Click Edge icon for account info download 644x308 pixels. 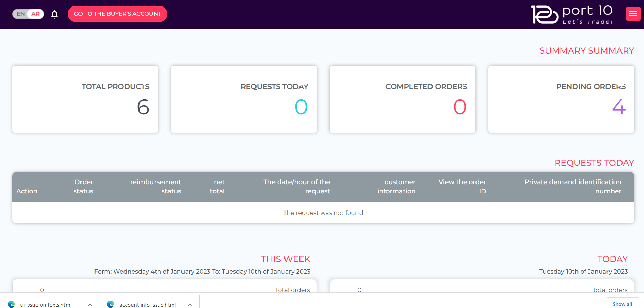(111, 304)
